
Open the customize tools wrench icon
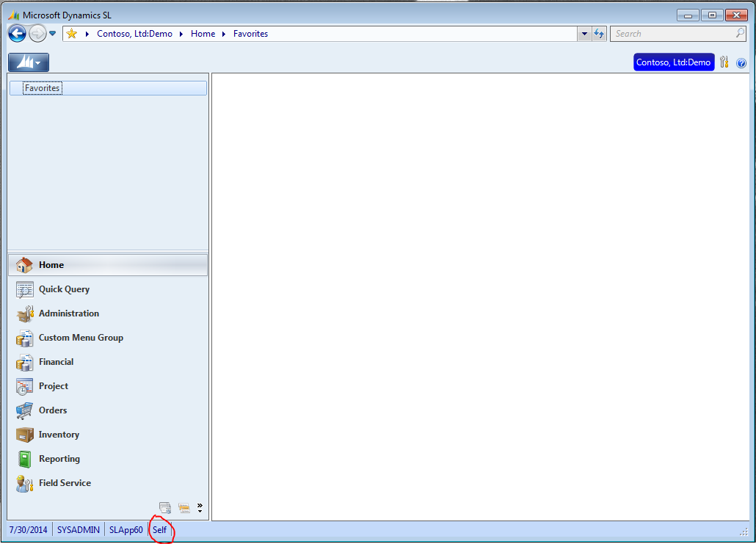(724, 62)
